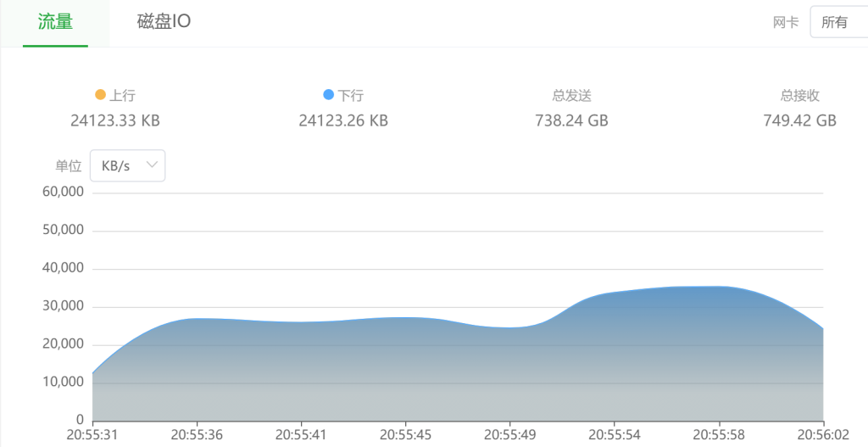
Task: Click the 20:55:49 time axis label
Action: pos(509,435)
